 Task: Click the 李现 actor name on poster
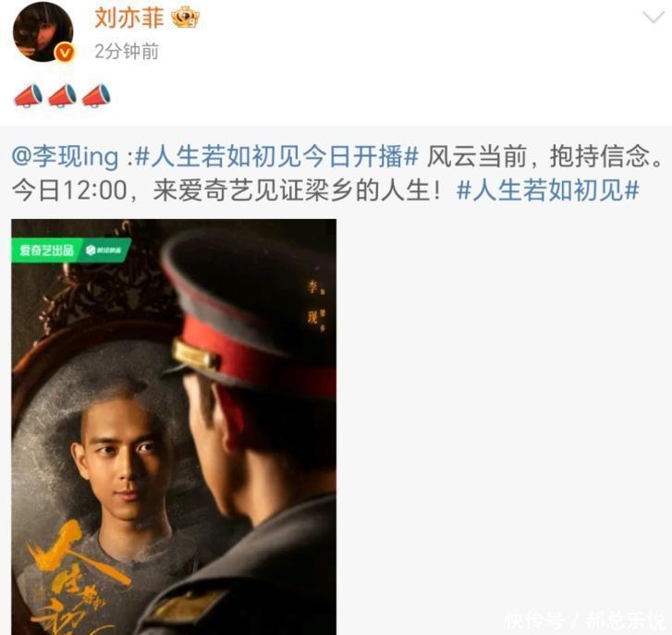pyautogui.click(x=312, y=301)
